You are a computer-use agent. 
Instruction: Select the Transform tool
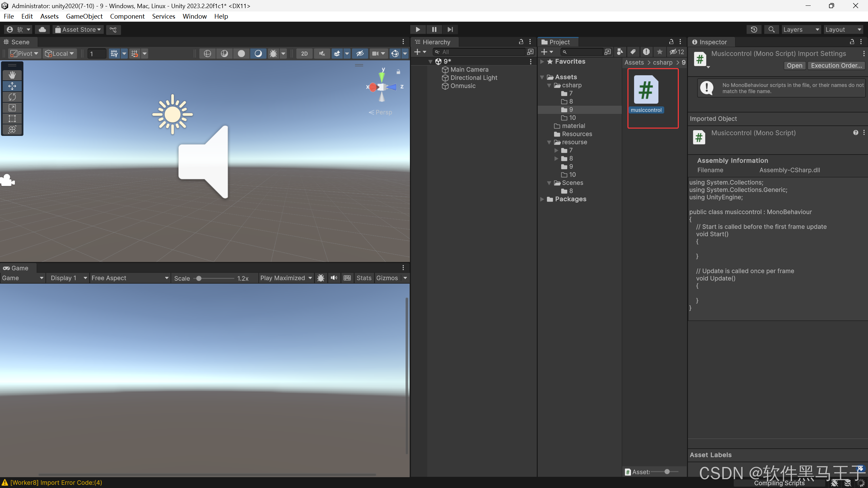click(12, 129)
